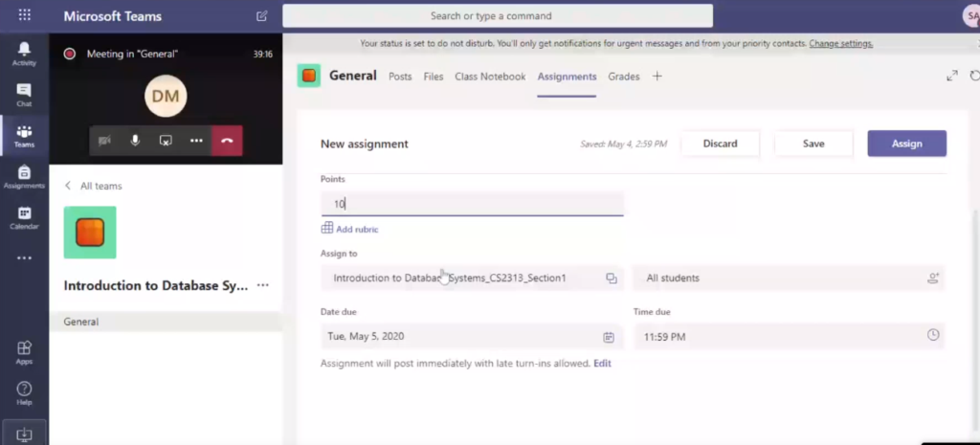Open Chat in left sidebar
Screen dimensions: 980x445
tap(24, 95)
